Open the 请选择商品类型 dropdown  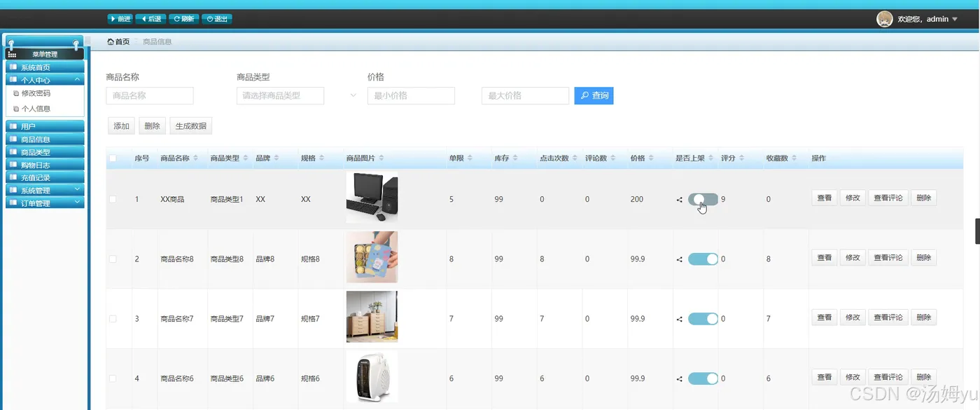281,95
